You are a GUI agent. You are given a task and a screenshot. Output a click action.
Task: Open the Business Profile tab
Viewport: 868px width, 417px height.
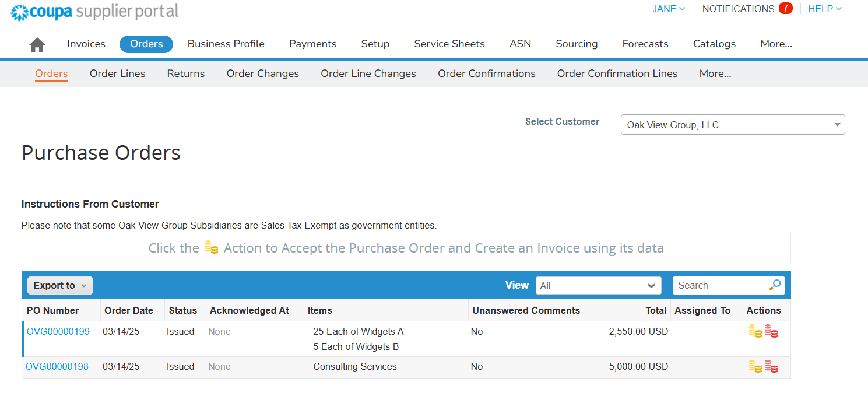coord(226,44)
